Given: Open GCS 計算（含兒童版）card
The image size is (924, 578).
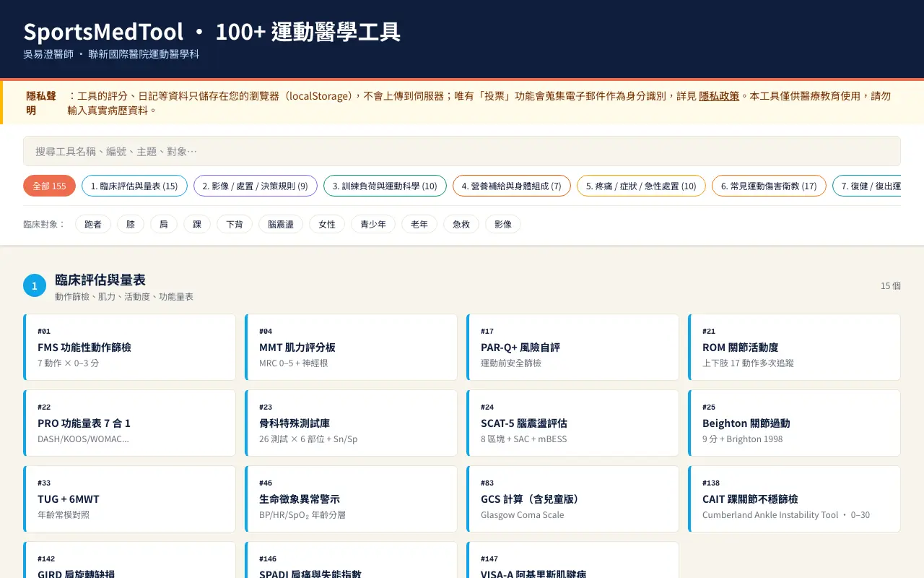Looking at the screenshot, I should coord(573,499).
